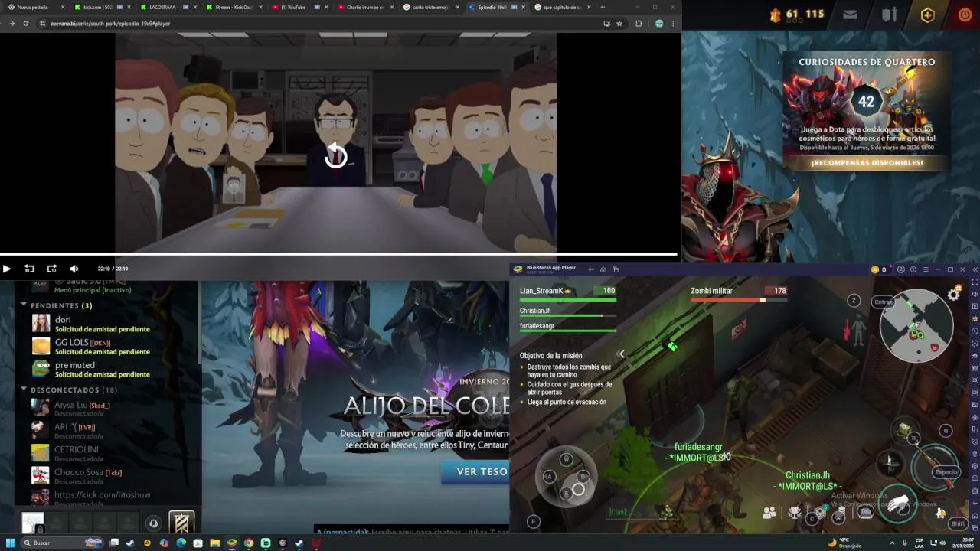980x551 pixels.
Task: Play the South Park video
Action: 6,269
